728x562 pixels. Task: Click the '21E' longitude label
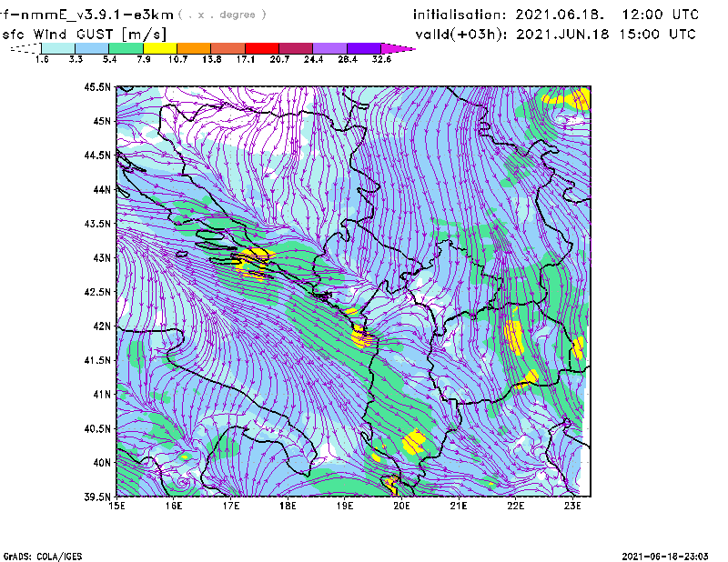click(x=459, y=506)
